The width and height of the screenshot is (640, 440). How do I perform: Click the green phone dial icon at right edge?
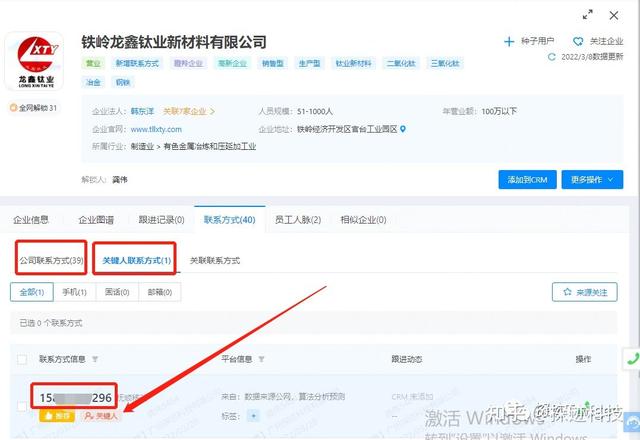(632, 359)
